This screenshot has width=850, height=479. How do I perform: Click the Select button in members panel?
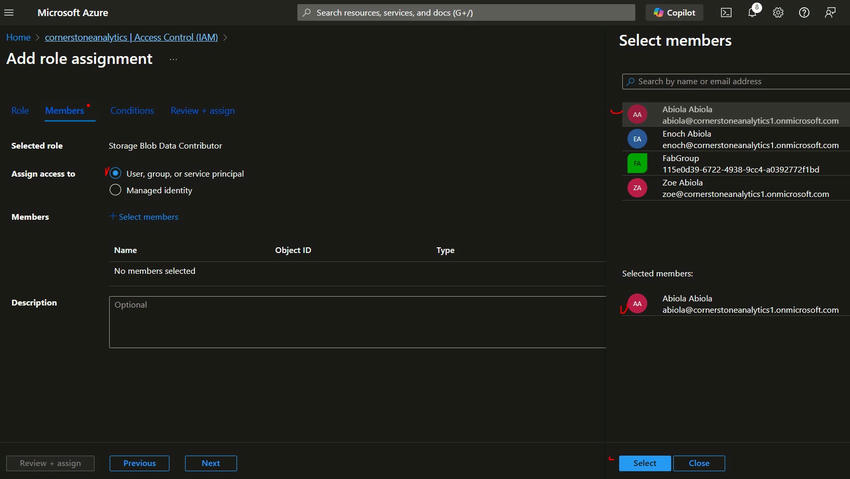coord(645,463)
